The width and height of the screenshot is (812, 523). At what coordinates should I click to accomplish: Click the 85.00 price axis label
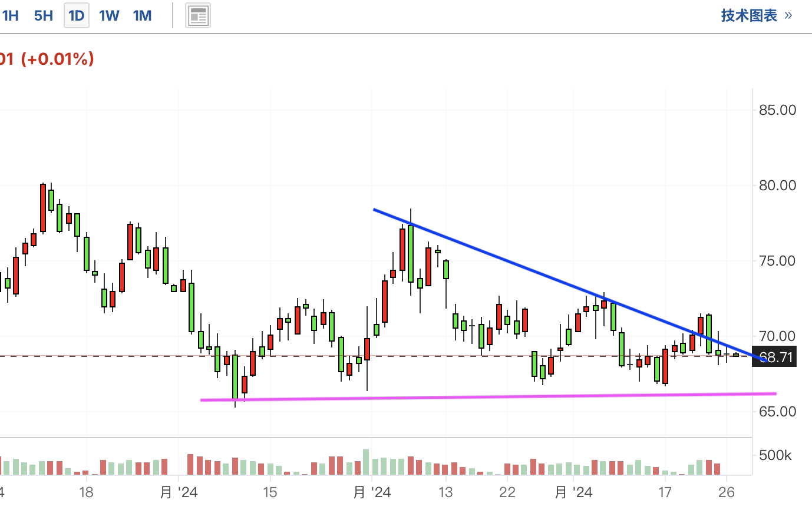(x=778, y=110)
